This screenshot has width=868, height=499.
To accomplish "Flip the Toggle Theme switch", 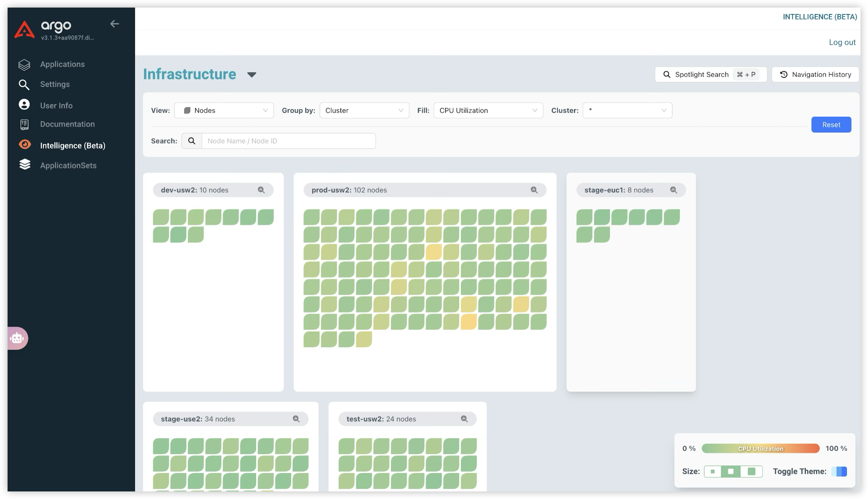I will point(839,472).
